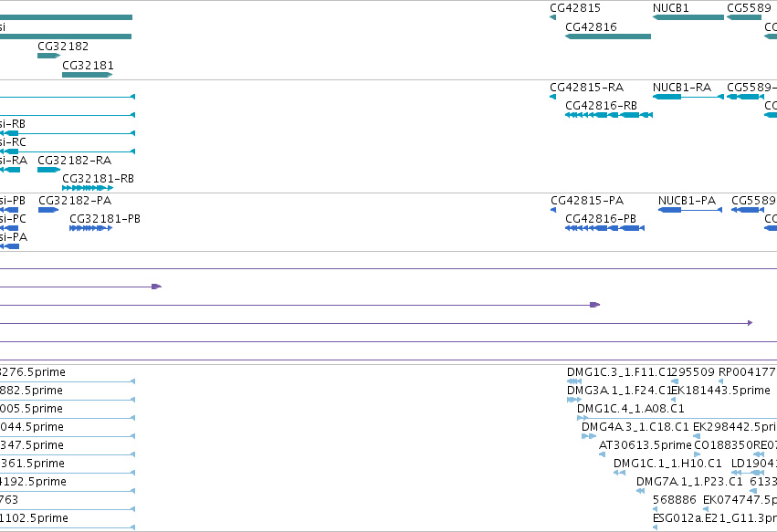Open the CG42816 gene label
The image size is (777, 532).
point(591,27)
